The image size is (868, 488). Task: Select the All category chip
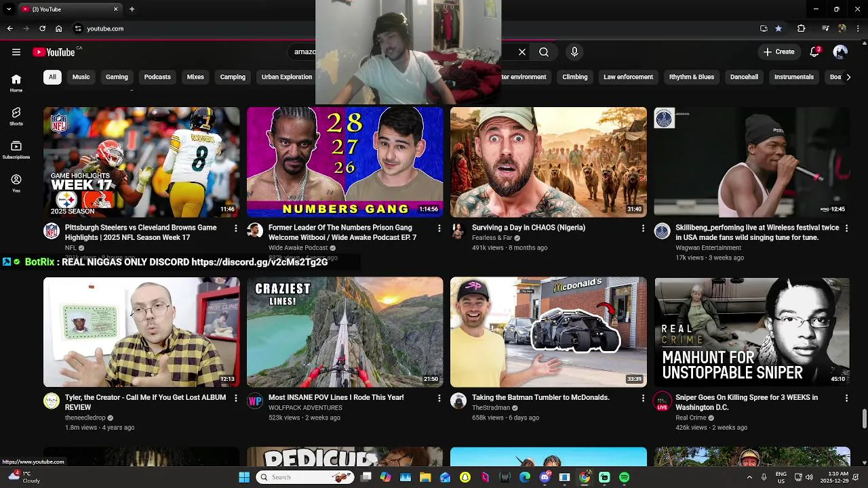pos(52,77)
